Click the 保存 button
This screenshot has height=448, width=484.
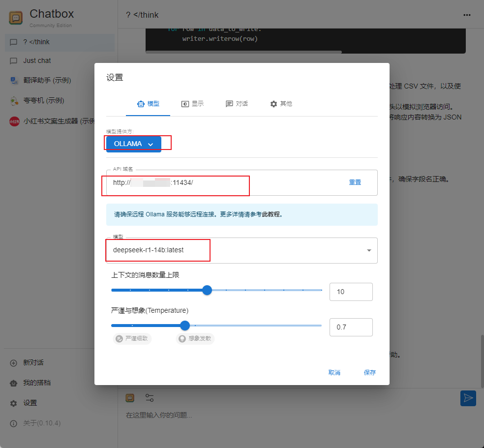tap(369, 372)
